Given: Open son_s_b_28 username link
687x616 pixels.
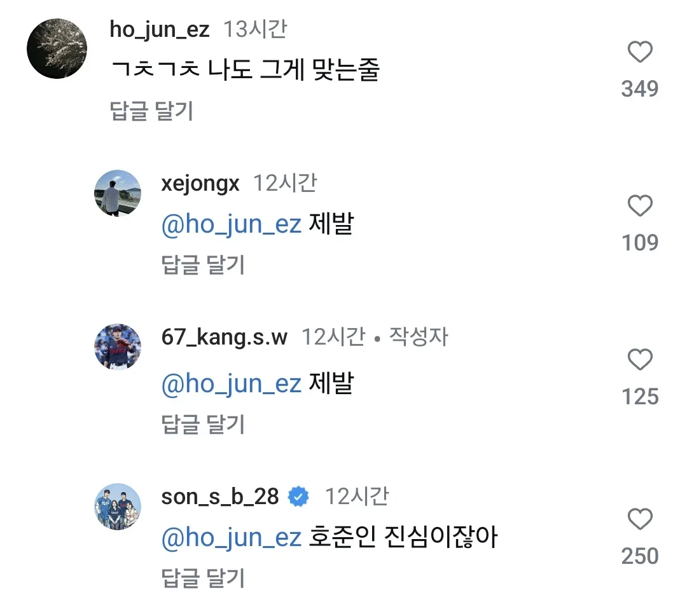Looking at the screenshot, I should tap(220, 497).
